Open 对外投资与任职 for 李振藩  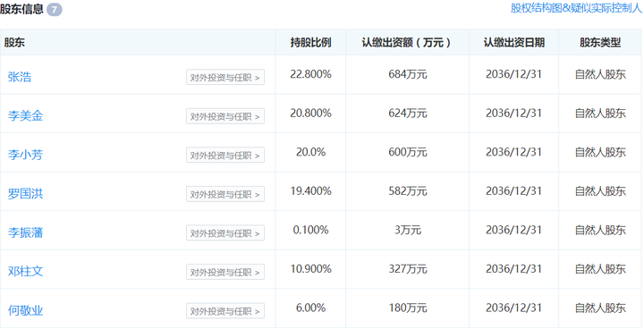(x=225, y=232)
